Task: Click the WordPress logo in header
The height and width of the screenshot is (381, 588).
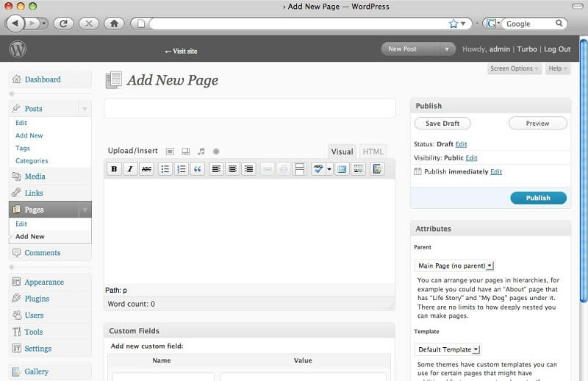Action: point(18,49)
